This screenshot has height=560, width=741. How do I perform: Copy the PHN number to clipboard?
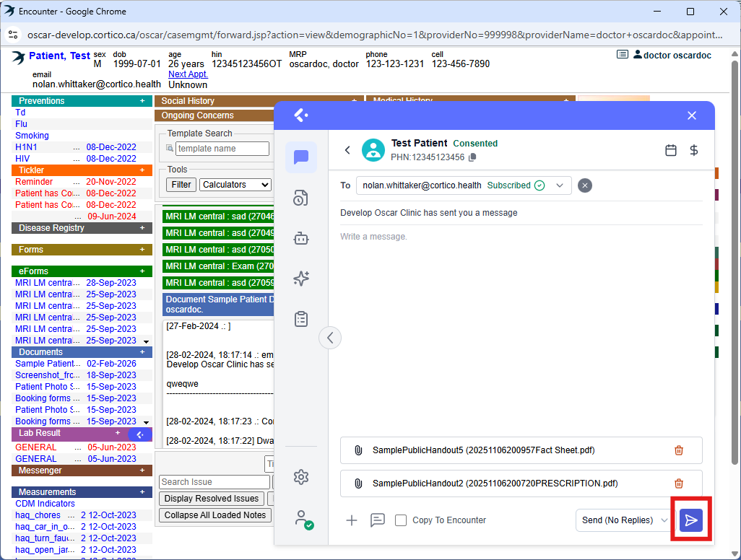coord(472,157)
